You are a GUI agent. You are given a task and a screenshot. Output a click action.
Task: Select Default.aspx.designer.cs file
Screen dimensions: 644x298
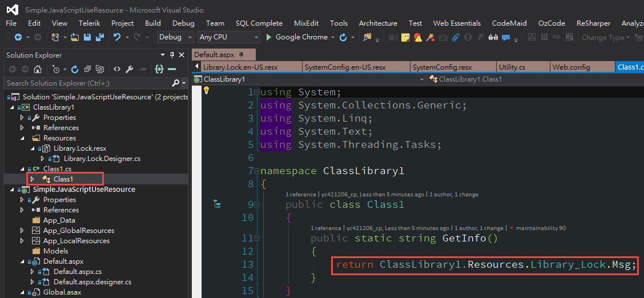[x=92, y=282]
